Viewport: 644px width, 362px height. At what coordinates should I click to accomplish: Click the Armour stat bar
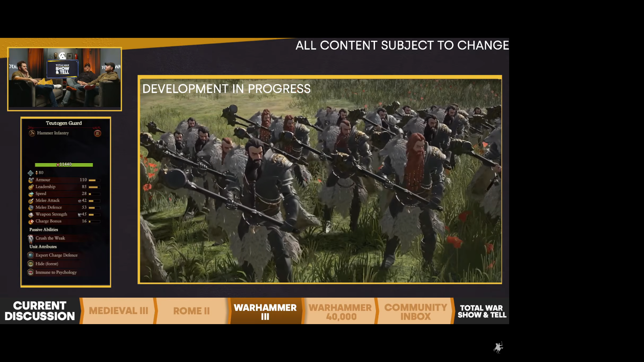click(x=94, y=180)
